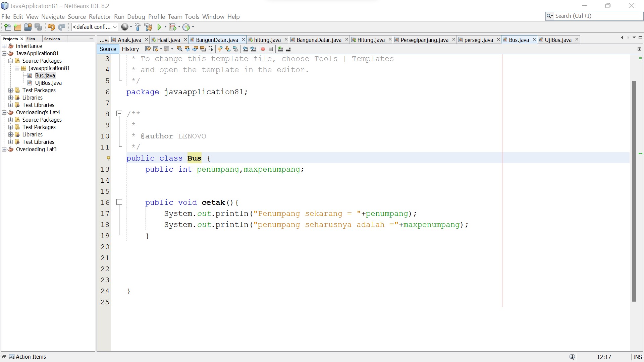Toggle the Source view button
The image size is (644, 362).
(x=108, y=49)
